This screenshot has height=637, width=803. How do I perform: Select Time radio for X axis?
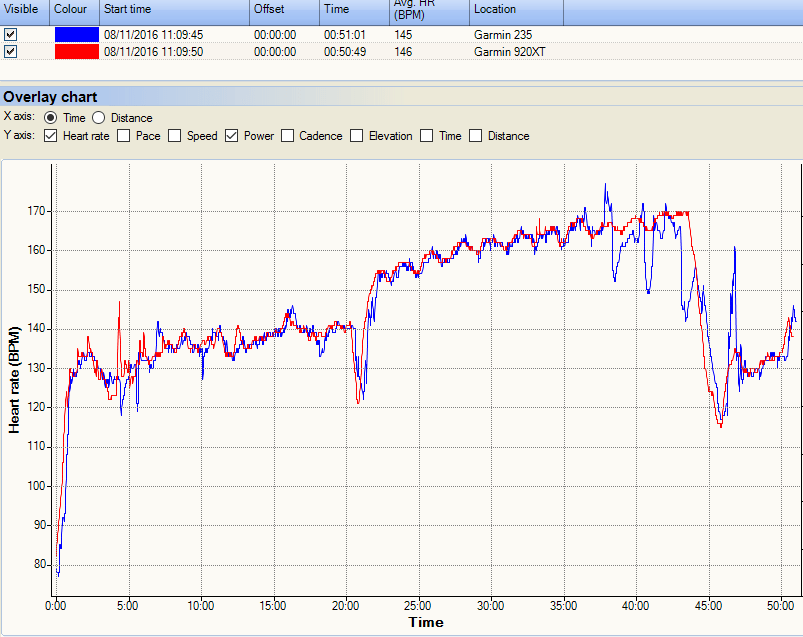click(x=50, y=118)
